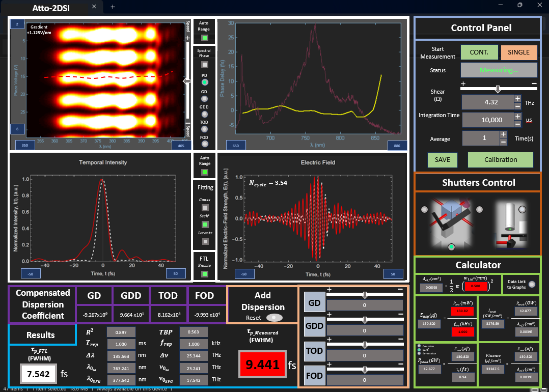Close the Atto-2DSI tab

tap(94, 7)
